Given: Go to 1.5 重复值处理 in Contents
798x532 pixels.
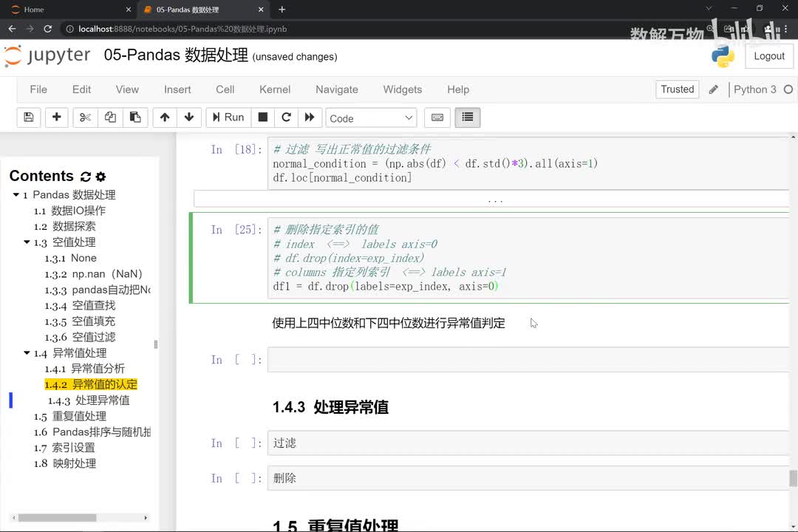Looking at the screenshot, I should [x=70, y=417].
